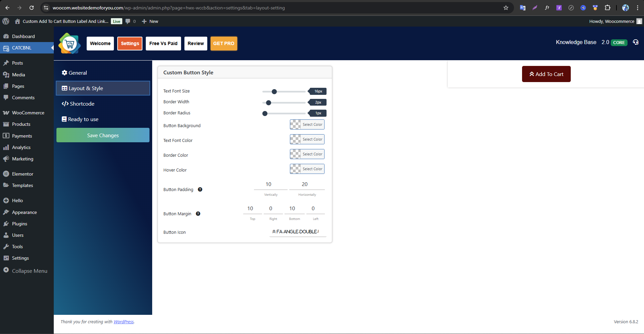Open the browser extensions puzzle icon
The height and width of the screenshot is (334, 644).
pos(607,8)
